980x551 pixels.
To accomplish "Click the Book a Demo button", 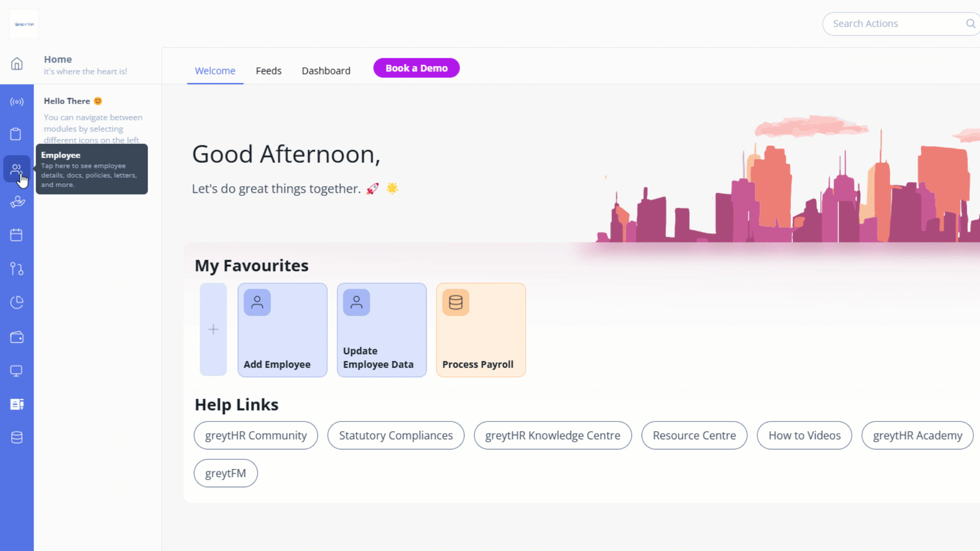I will point(416,68).
